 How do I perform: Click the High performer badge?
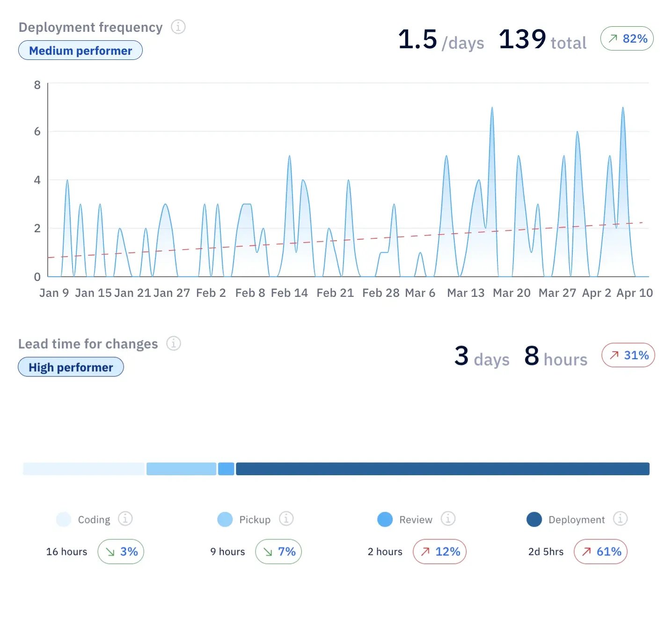pos(70,367)
